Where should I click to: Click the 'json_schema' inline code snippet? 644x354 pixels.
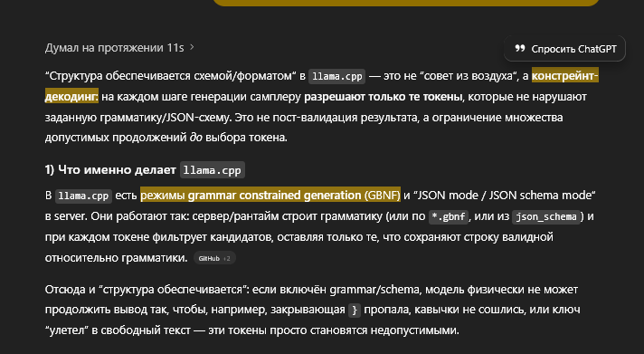[x=546, y=216]
